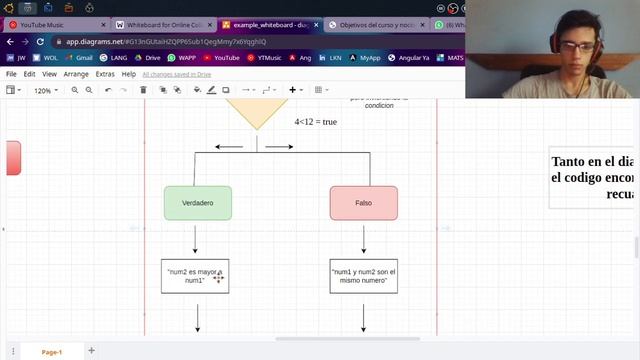Viewport: 640px width, 360px height.
Task: Open the JW bookmark
Action: pos(16,58)
